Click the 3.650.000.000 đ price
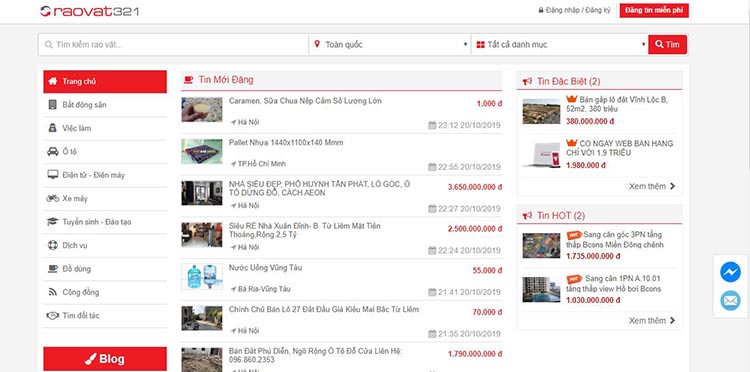Image resolution: width=750 pixels, height=372 pixels. pyautogui.click(x=474, y=187)
